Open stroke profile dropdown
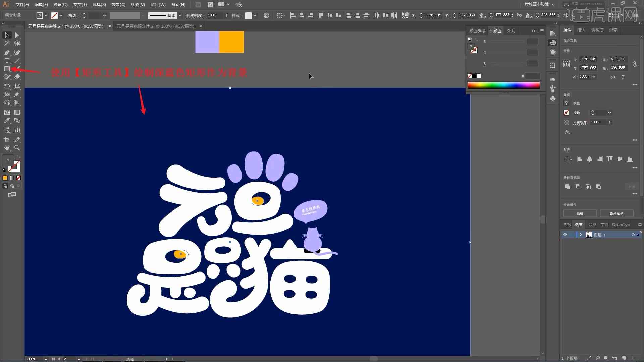Image resolution: width=644 pixels, height=362 pixels. point(180,15)
